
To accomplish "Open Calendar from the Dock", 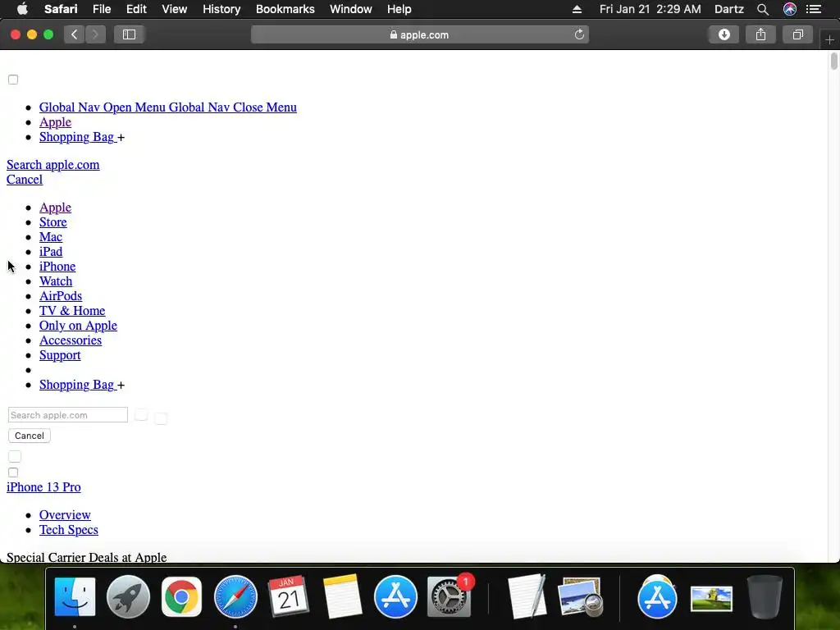I will [x=288, y=596].
